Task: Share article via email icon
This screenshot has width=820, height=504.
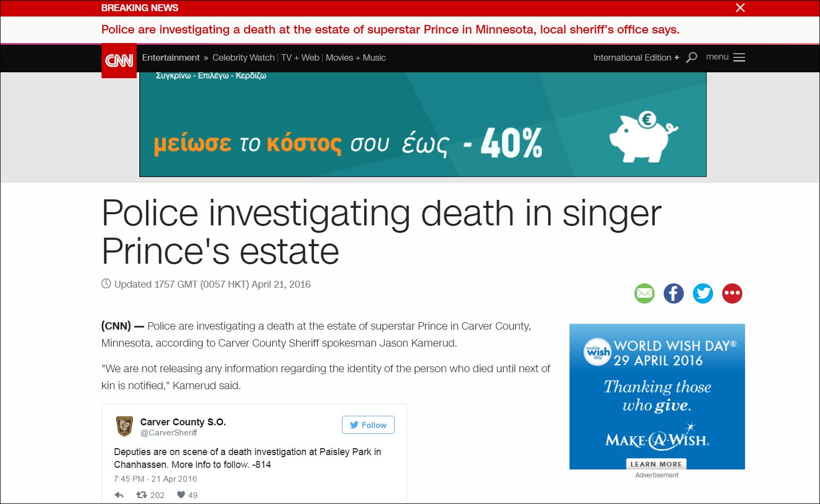Action: pos(644,293)
